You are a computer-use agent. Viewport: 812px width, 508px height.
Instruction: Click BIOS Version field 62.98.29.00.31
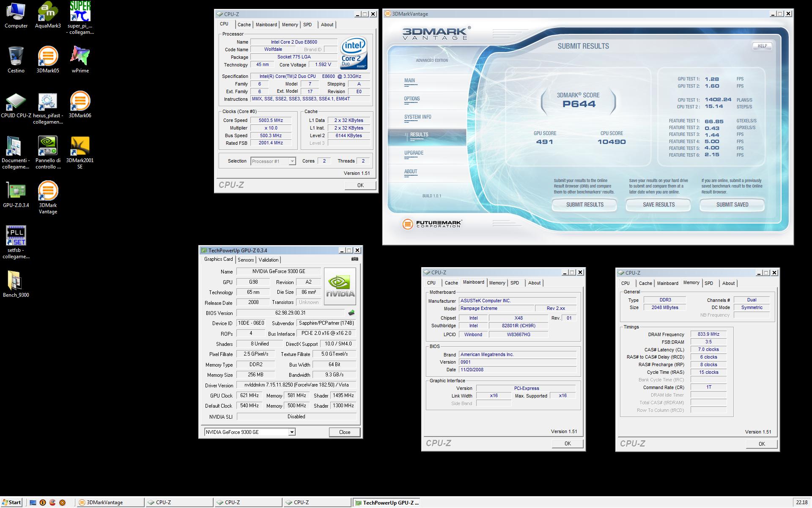click(x=290, y=313)
